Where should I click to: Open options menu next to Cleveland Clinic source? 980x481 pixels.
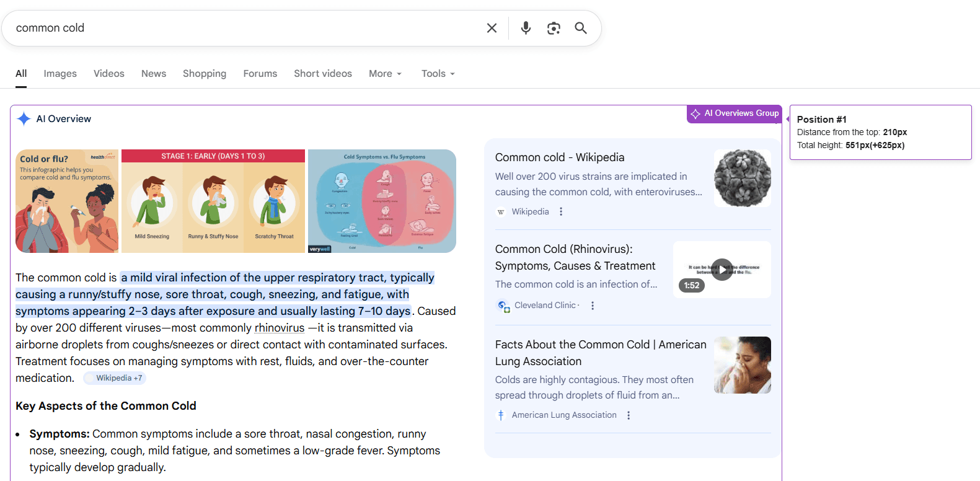pyautogui.click(x=593, y=306)
